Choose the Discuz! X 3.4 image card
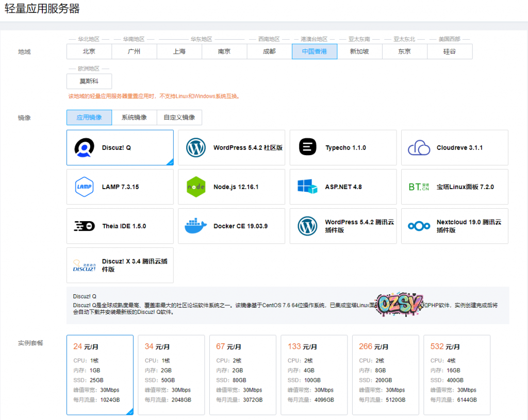 point(120,265)
